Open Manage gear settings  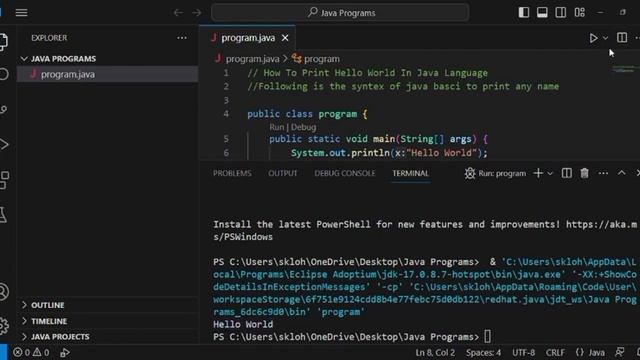point(3,326)
